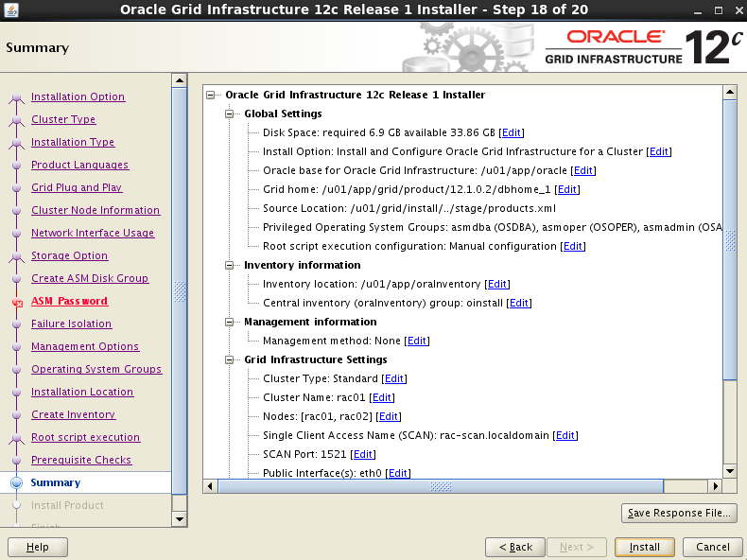The height and width of the screenshot is (560, 747).
Task: Go to Storage Option step
Action: point(70,255)
